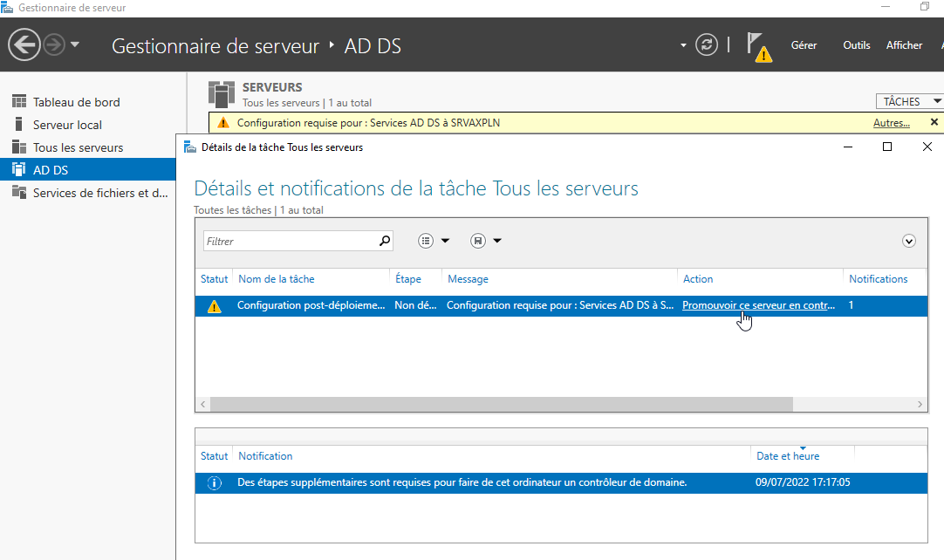944x560 pixels.
Task: Click the AD DS sidebar icon
Action: 19,169
